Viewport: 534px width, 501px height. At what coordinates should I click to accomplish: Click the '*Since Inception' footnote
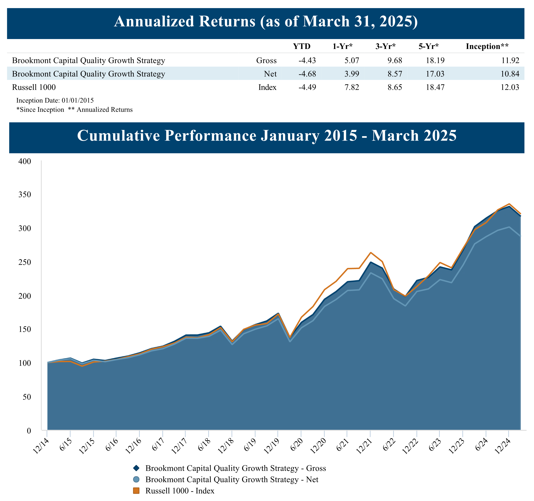(x=40, y=110)
